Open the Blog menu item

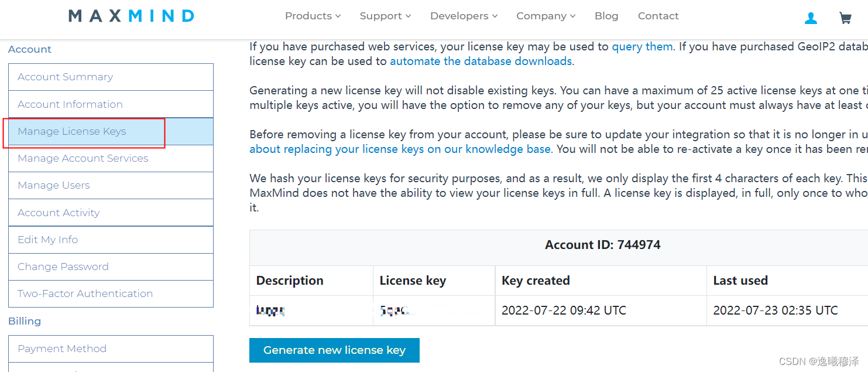tap(606, 16)
